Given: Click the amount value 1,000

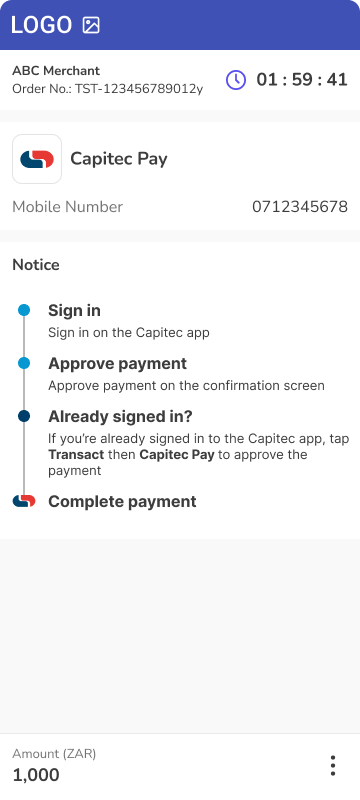Looking at the screenshot, I should (x=36, y=775).
